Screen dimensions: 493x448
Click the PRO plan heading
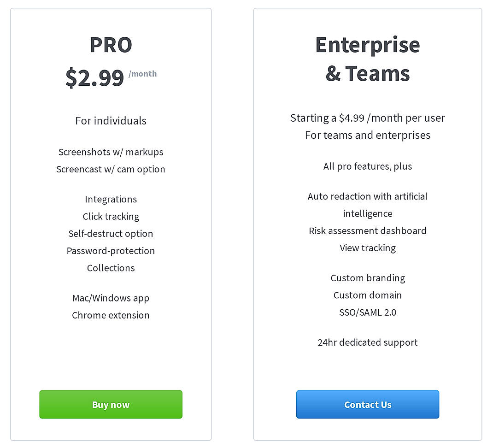point(111,45)
